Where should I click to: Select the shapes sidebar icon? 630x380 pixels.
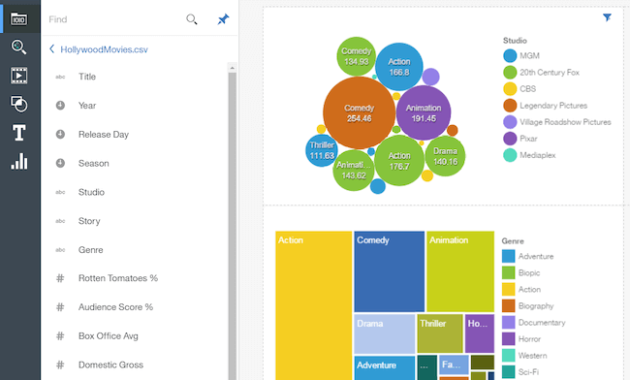(19, 104)
